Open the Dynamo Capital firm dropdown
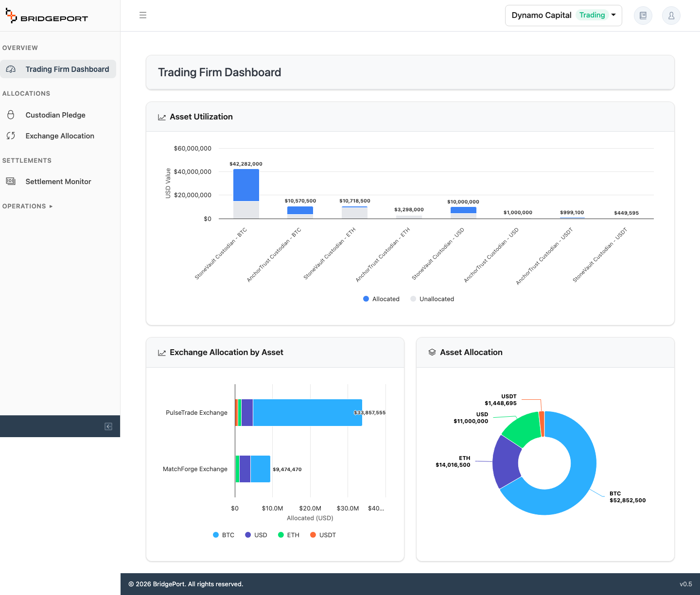Screen dimensions: 700x595 [x=563, y=16]
